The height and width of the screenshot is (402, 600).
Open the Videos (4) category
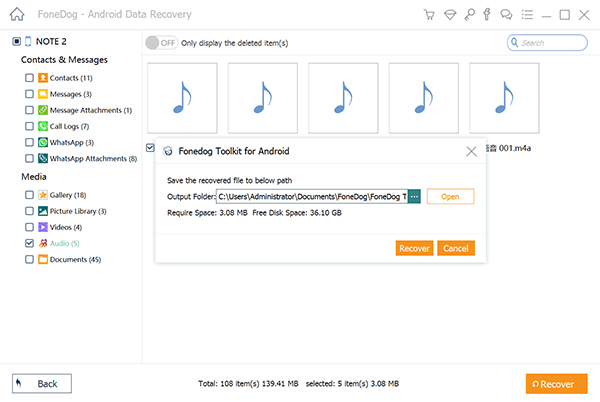[66, 227]
